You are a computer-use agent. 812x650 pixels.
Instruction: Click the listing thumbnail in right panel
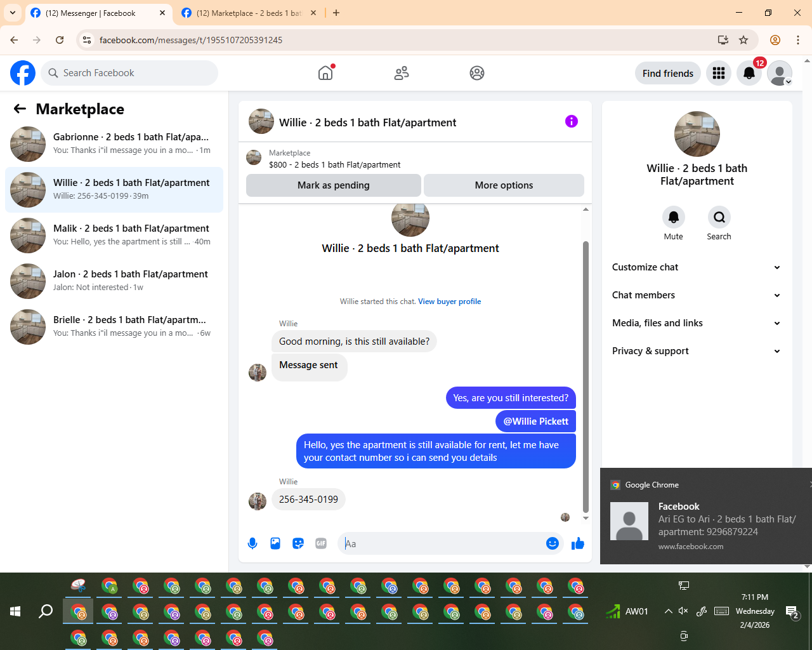(x=697, y=134)
